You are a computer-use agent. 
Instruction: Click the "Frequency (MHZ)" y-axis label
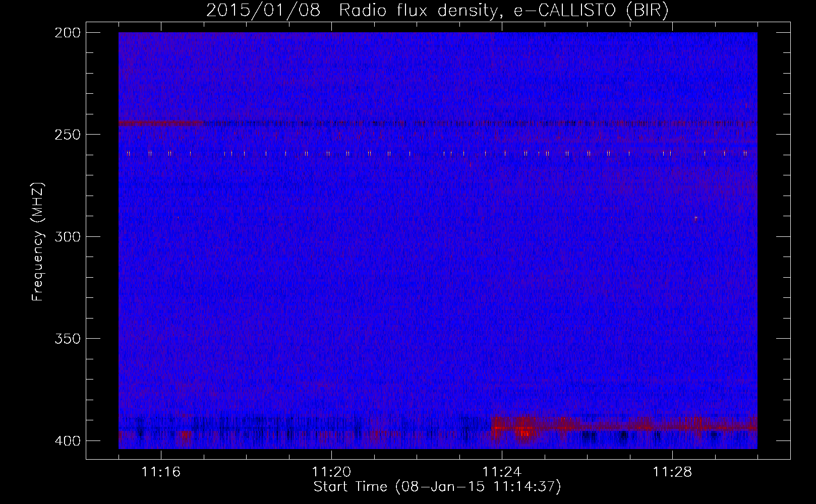tap(38, 241)
